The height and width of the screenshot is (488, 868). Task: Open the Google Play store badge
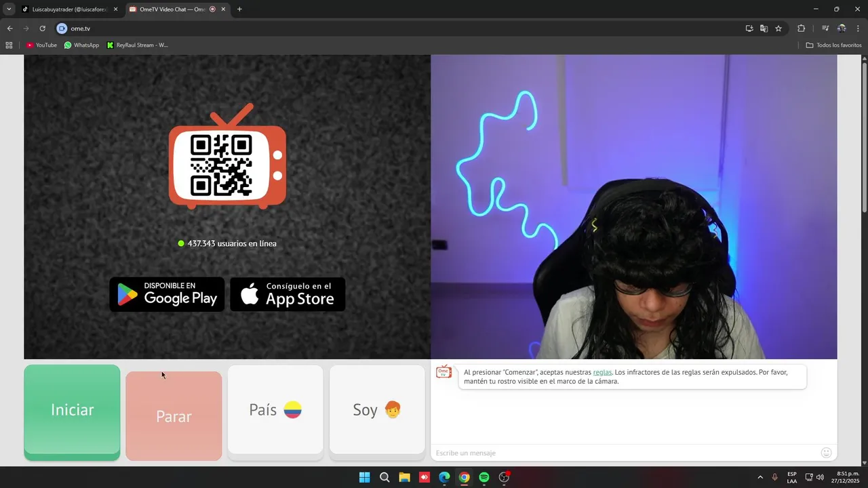pyautogui.click(x=167, y=294)
